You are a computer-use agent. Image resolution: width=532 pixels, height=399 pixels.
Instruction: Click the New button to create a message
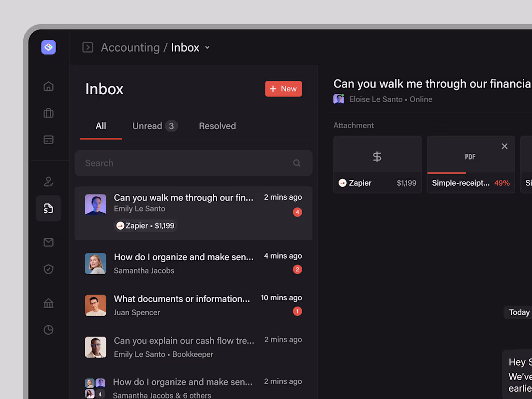(283, 89)
